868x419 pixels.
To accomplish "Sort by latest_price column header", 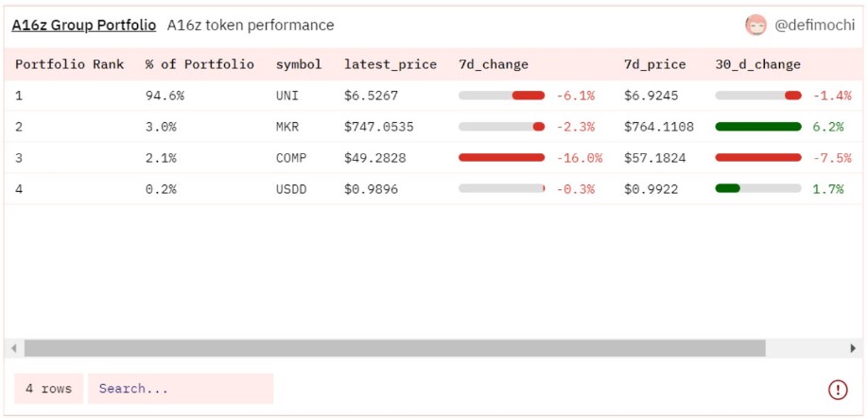I will 391,64.
